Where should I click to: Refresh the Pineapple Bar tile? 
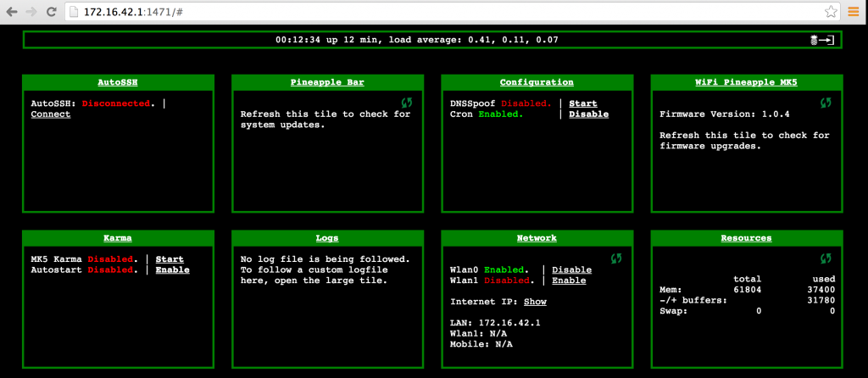(x=406, y=103)
